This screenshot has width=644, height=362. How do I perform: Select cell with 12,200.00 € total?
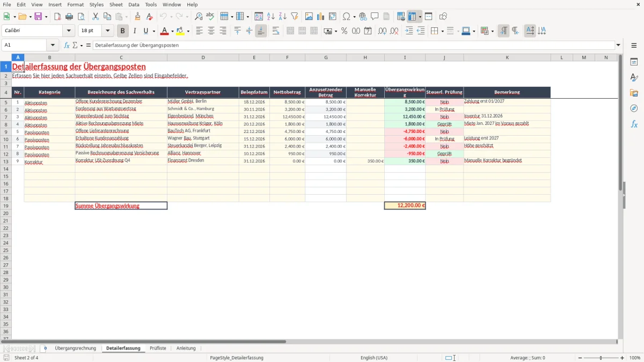[405, 205]
